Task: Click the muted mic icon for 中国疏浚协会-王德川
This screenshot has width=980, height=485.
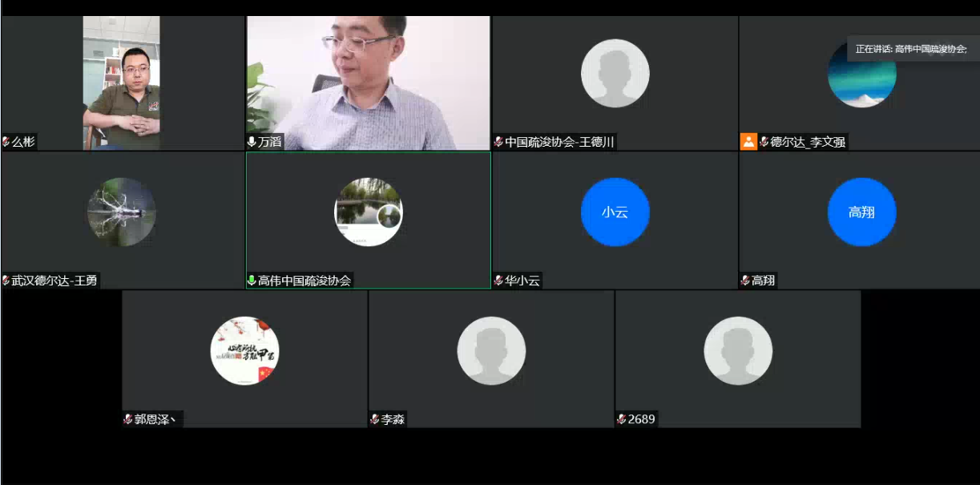Action: tap(498, 142)
